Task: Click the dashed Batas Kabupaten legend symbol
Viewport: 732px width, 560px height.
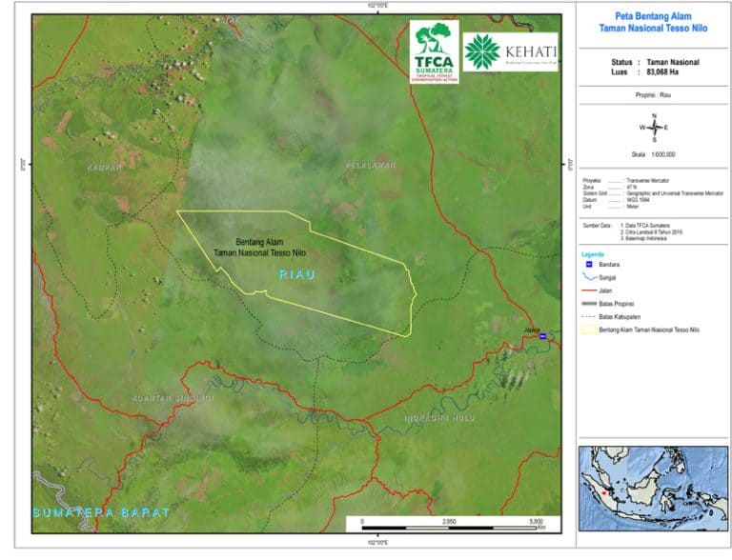Action: click(587, 316)
